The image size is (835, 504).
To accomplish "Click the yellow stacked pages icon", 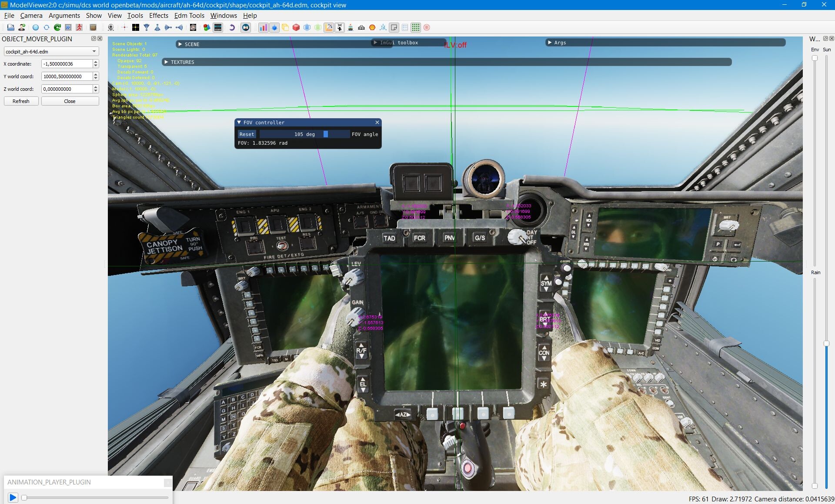I will point(285,27).
